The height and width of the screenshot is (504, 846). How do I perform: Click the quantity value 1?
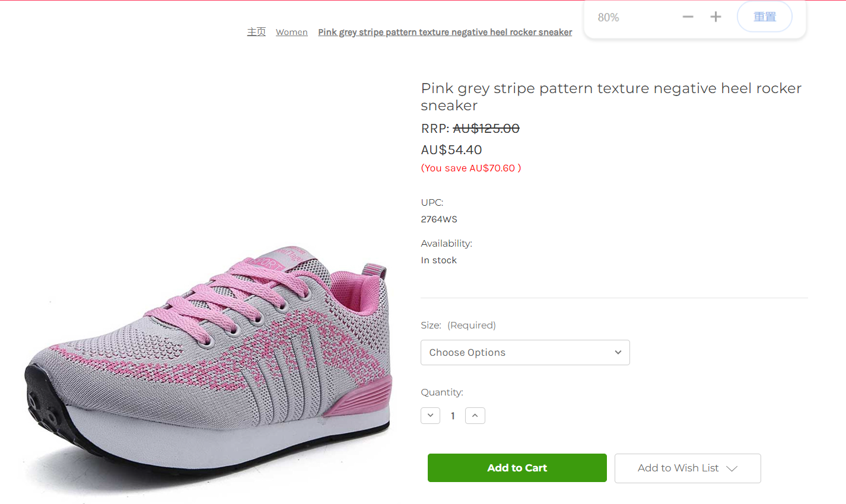453,416
